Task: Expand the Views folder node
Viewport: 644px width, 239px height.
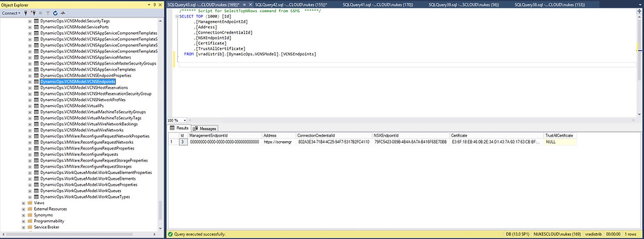Action: pyautogui.click(x=23, y=203)
